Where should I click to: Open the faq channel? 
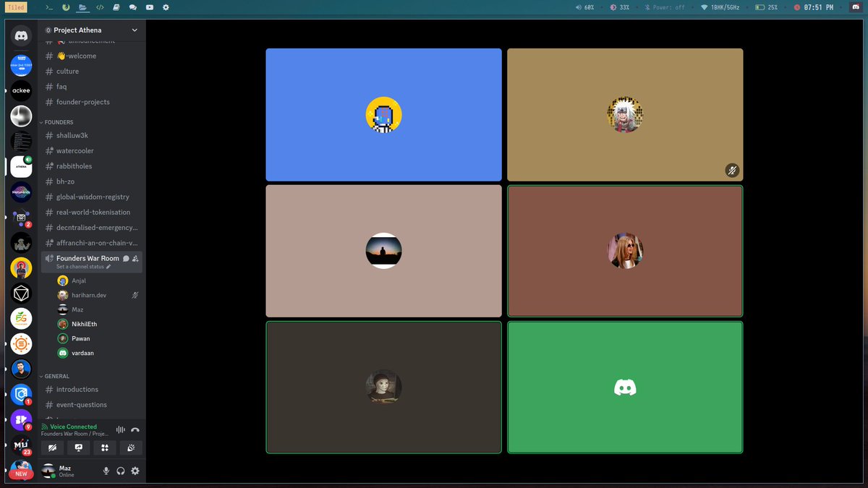click(92, 86)
